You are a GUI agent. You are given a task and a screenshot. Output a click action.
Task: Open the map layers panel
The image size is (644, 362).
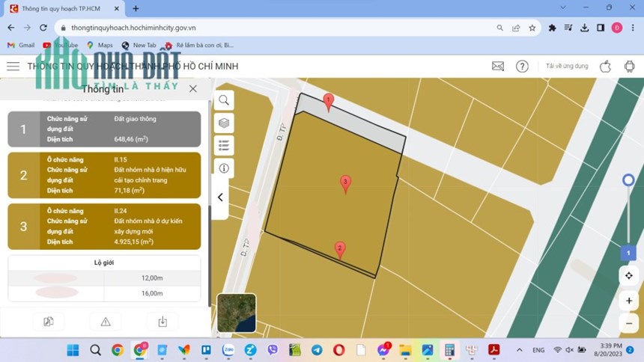(224, 123)
